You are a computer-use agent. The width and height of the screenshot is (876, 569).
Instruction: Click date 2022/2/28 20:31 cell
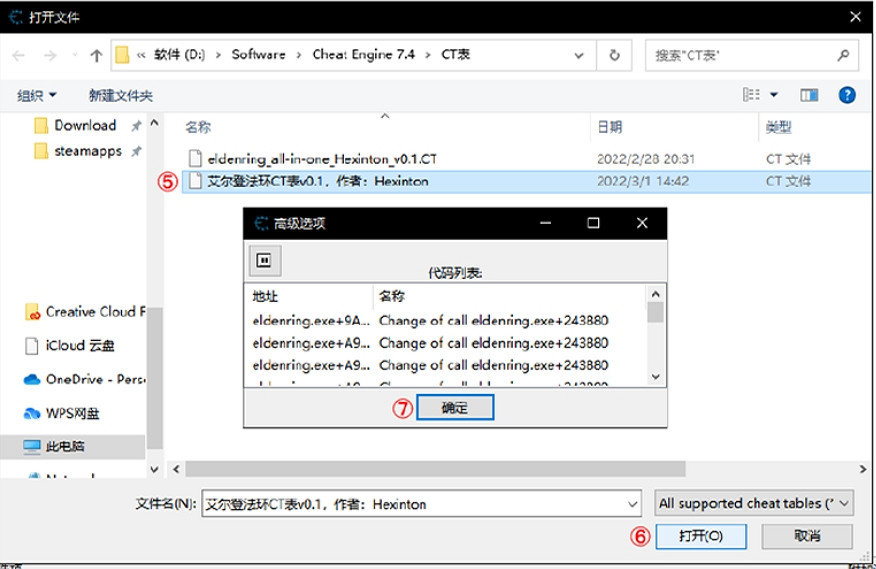[x=645, y=159]
